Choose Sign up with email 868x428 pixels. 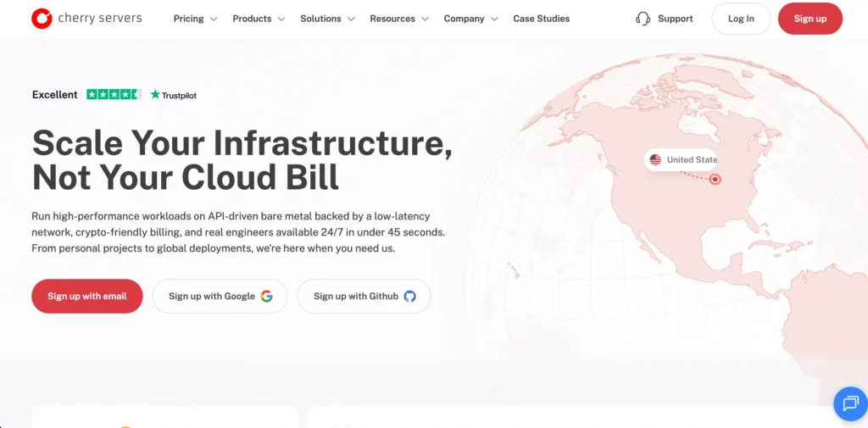click(87, 297)
